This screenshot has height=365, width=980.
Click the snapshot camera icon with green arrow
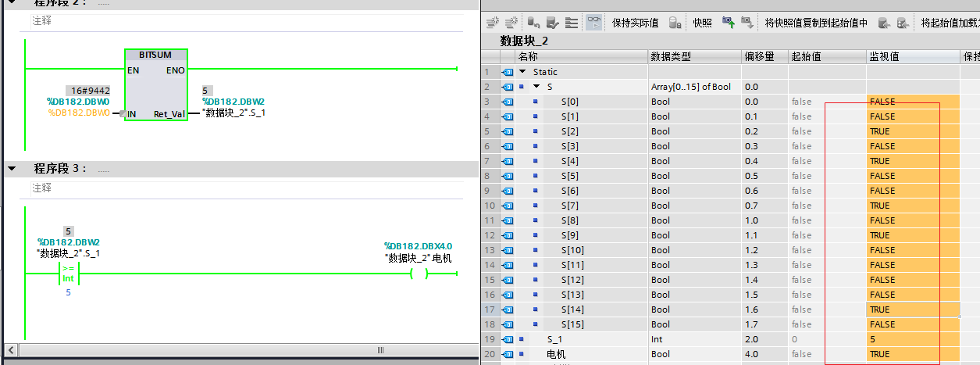[728, 23]
